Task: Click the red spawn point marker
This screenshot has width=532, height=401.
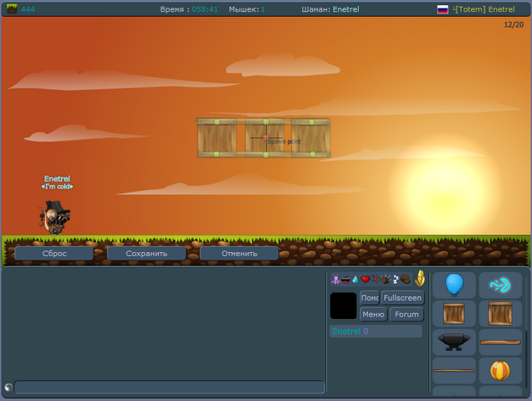Action: pyautogui.click(x=266, y=137)
